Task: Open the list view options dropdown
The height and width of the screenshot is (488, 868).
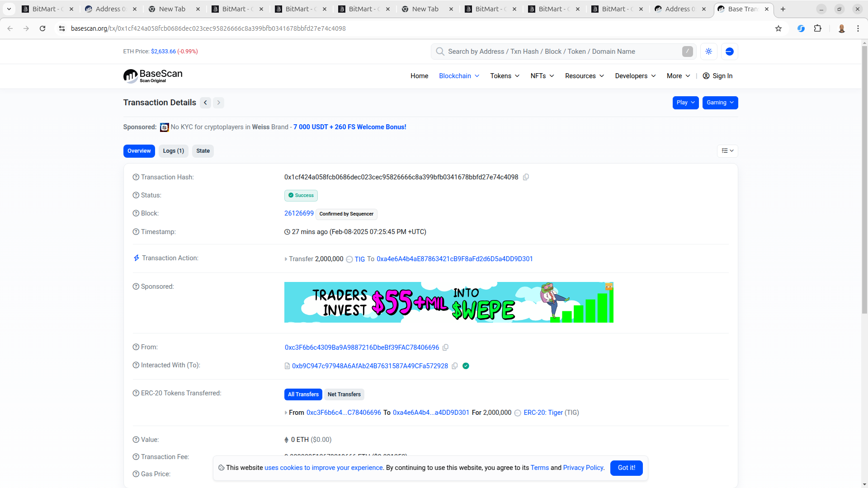Action: click(727, 151)
